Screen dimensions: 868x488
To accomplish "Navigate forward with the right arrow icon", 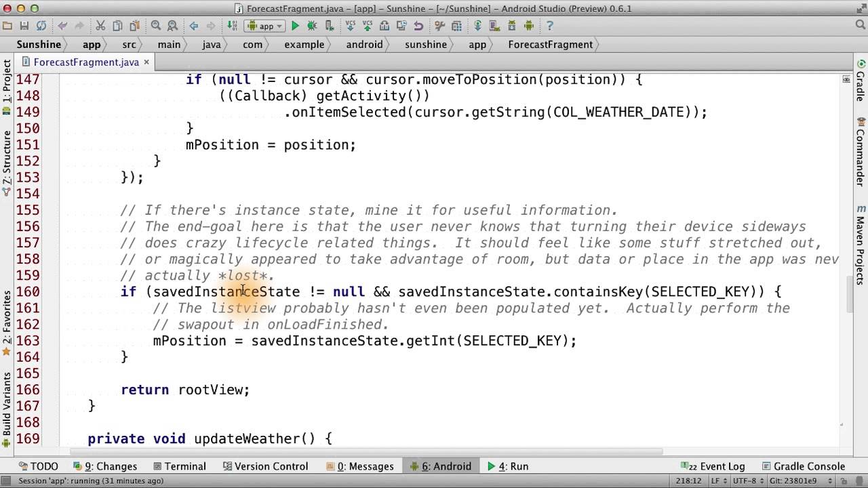I will pos(211,26).
